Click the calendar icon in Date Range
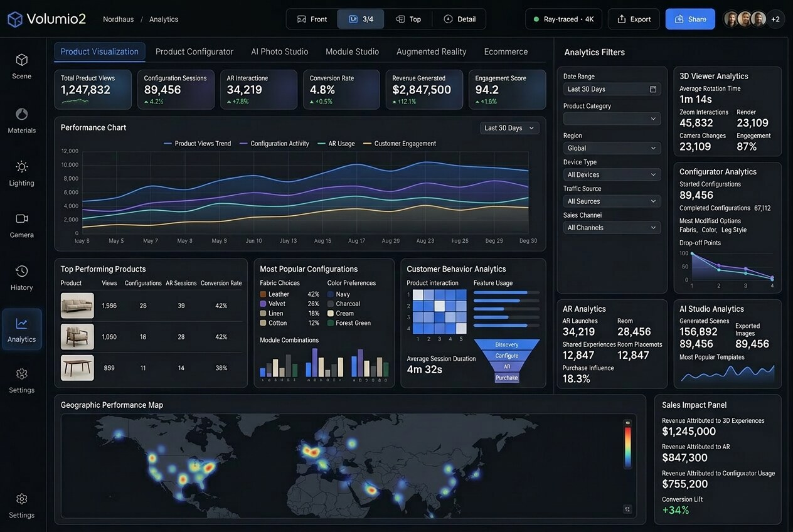Screen dimensions: 793x532 point(653,89)
